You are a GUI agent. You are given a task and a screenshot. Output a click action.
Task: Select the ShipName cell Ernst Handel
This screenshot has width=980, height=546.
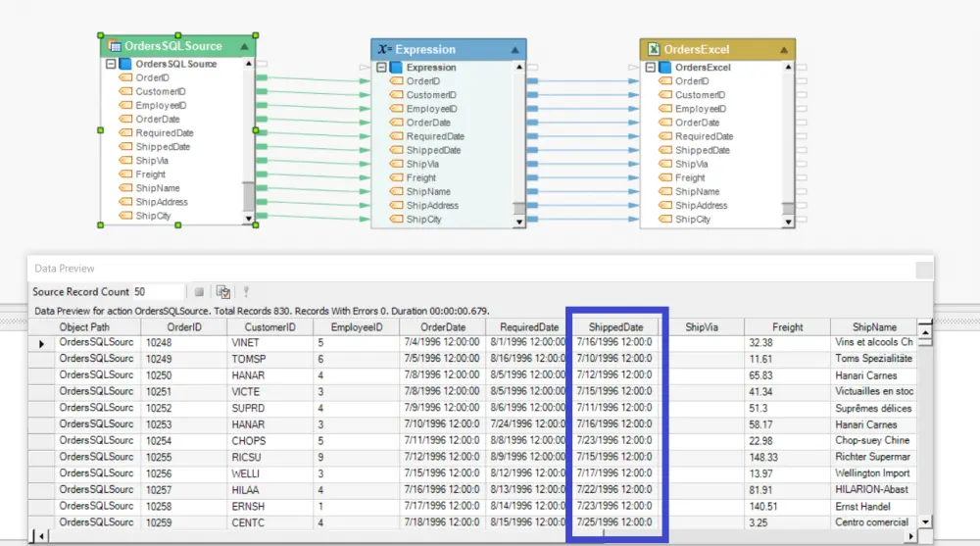(874, 506)
